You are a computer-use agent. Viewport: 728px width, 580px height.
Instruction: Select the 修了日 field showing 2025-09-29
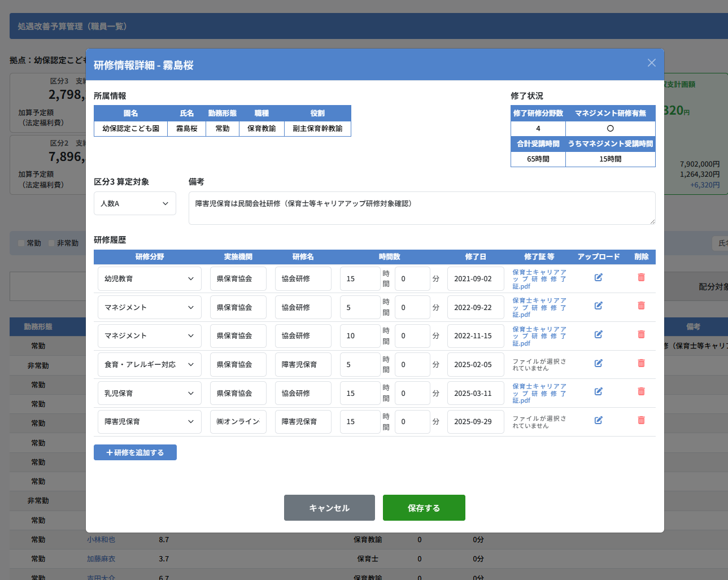pos(476,421)
